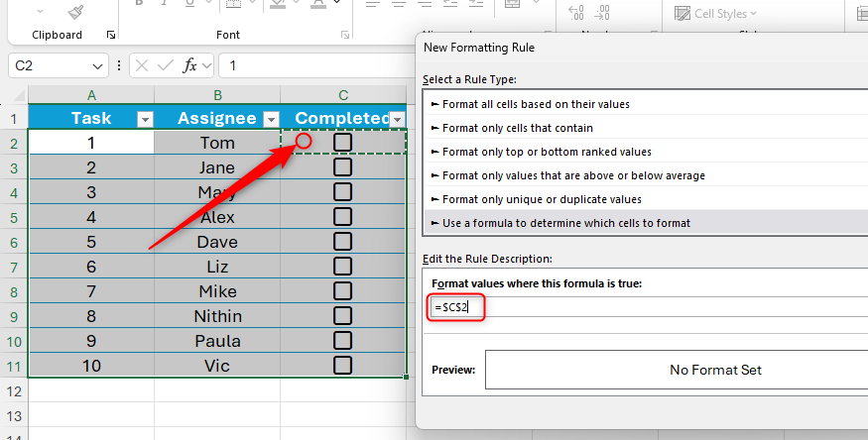This screenshot has width=868, height=440.
Task: Click the formula bar Enter checkmark
Action: click(165, 66)
